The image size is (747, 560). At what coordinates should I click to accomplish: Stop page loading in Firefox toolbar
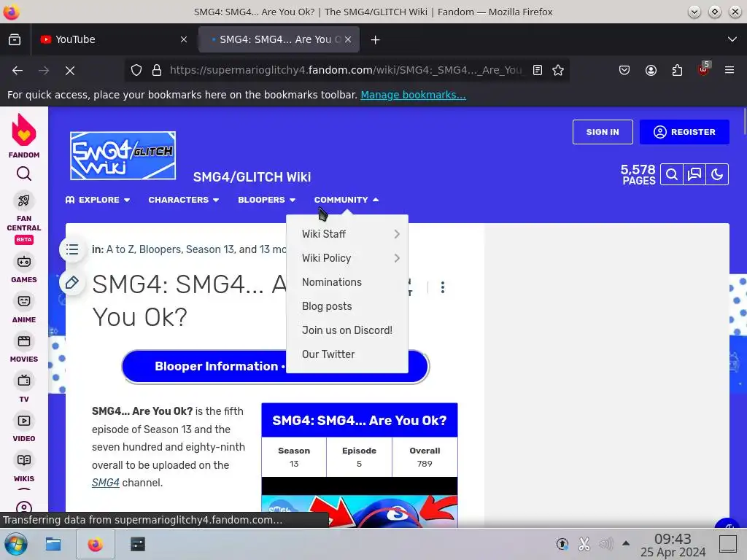tap(70, 71)
